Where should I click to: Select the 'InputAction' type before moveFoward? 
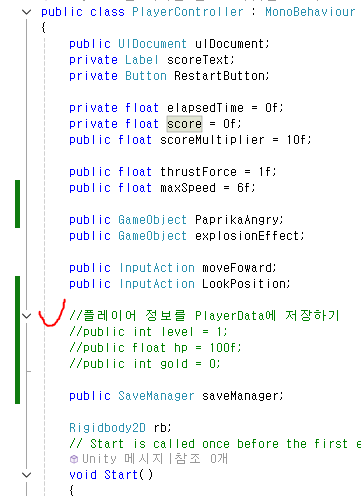coord(157,268)
